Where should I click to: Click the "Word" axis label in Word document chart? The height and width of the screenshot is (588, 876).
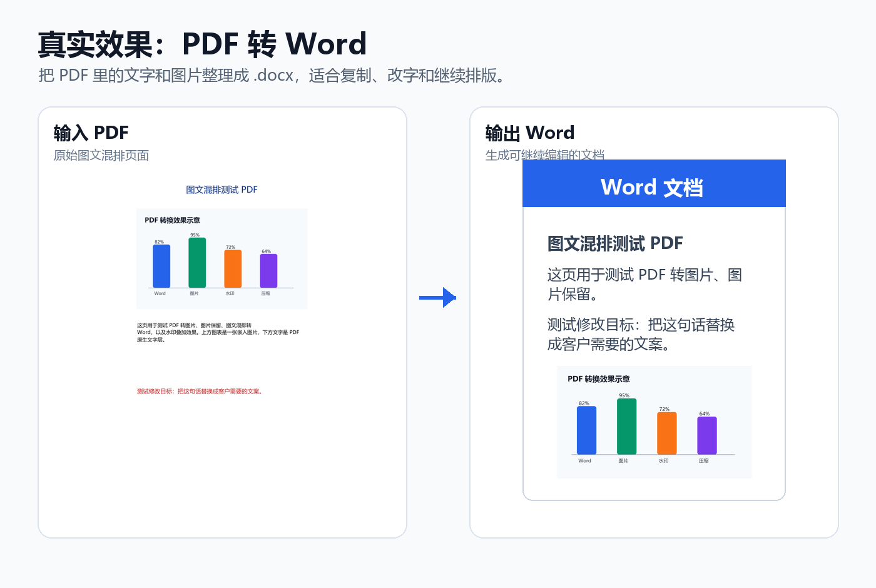coord(584,460)
